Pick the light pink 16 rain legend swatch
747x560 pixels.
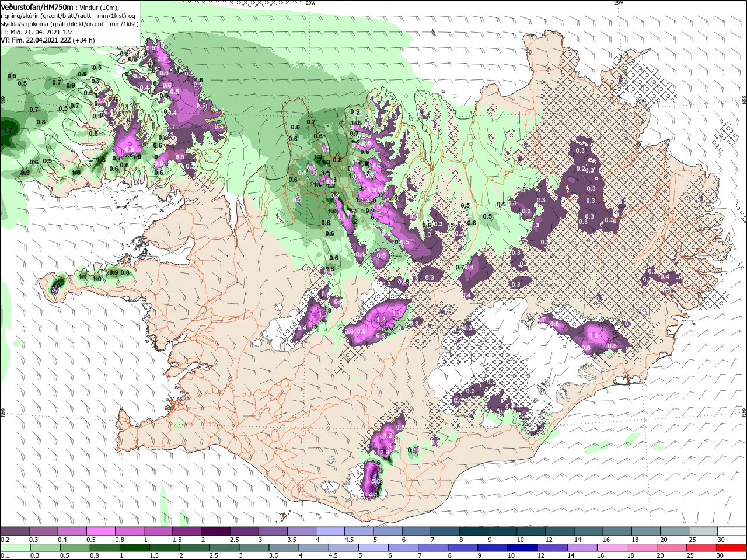pos(612,548)
